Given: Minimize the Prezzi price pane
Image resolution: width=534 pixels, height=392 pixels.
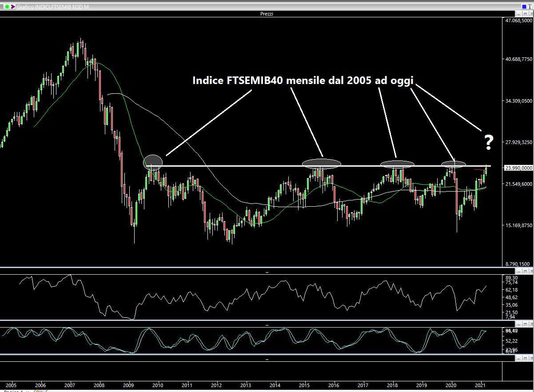Looking at the screenshot, I should (518, 14).
